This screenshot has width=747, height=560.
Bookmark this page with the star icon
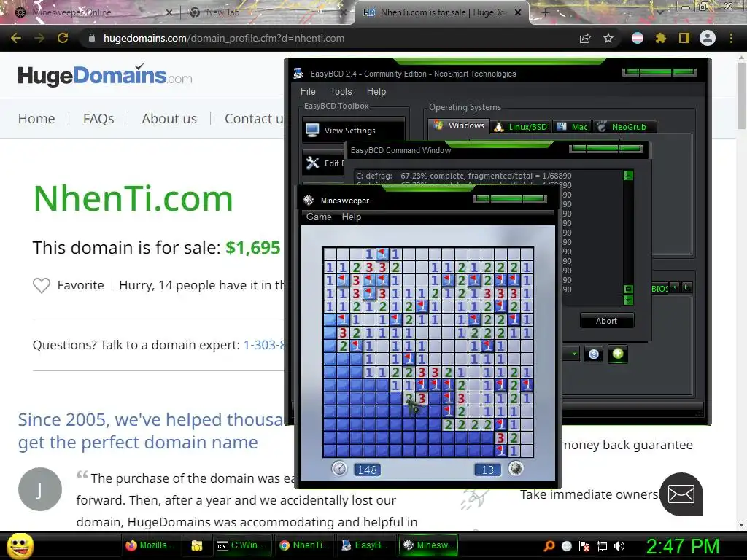608,38
